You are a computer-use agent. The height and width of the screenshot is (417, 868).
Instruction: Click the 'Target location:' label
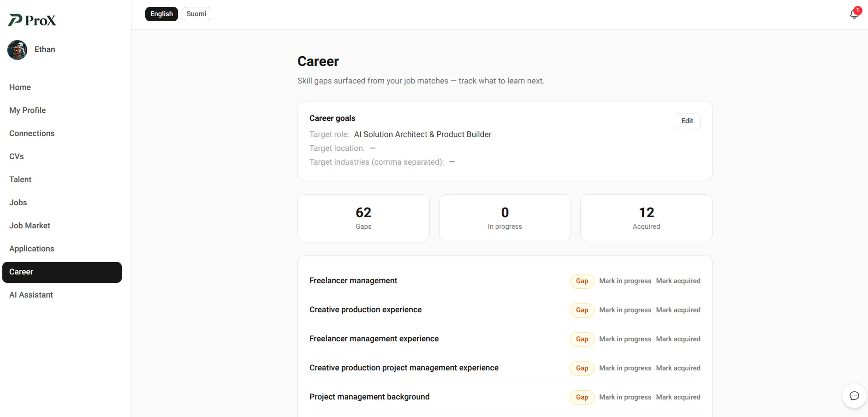click(x=337, y=148)
